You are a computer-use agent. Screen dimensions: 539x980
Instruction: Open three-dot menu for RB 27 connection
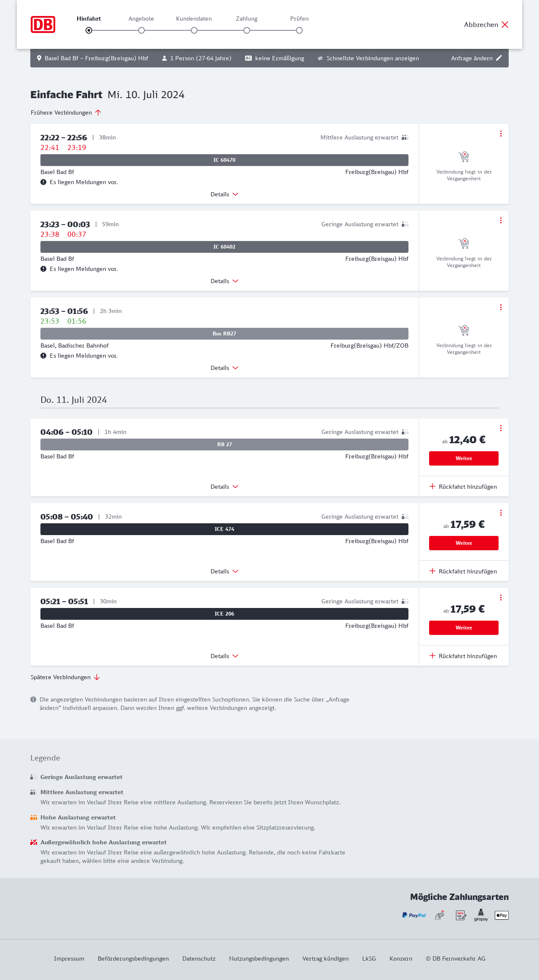point(501,428)
